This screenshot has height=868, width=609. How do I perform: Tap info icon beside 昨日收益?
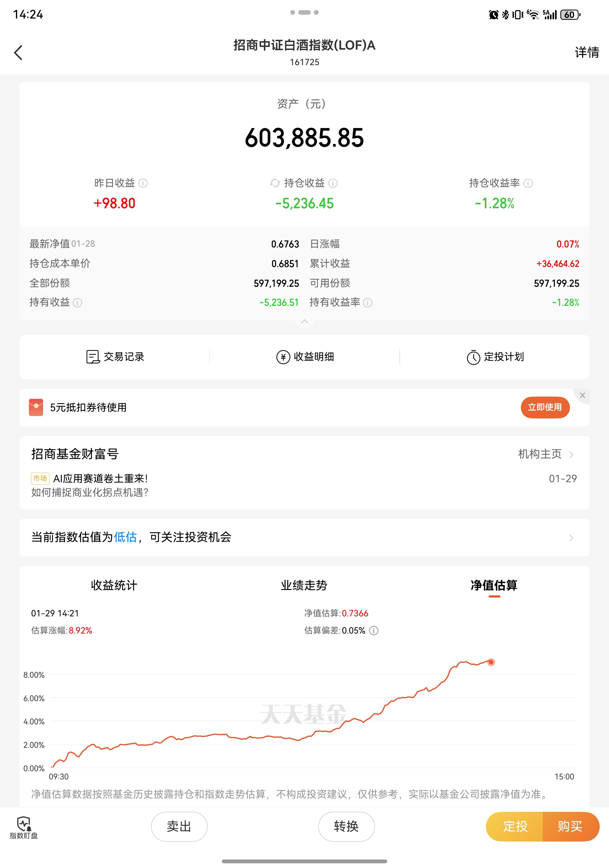[143, 183]
